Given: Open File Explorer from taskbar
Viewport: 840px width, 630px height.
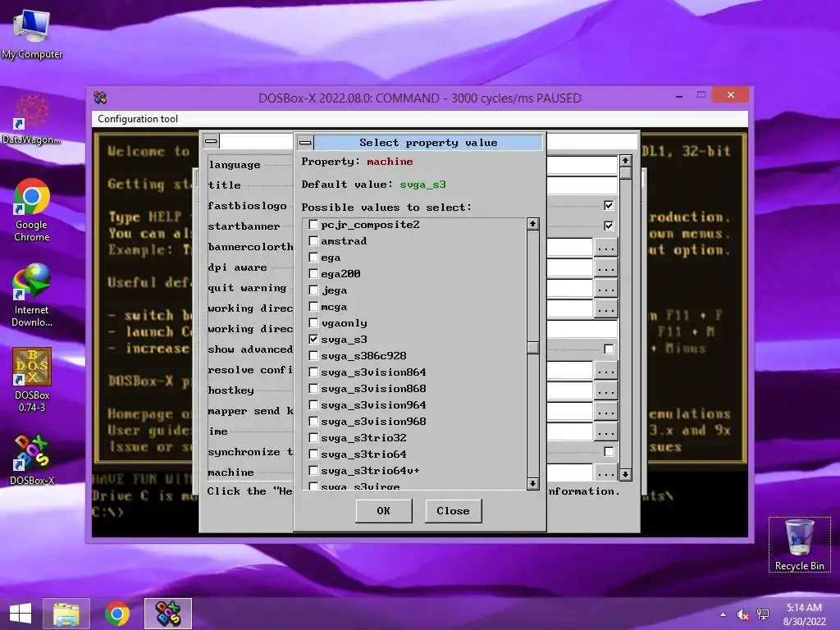Looking at the screenshot, I should pyautogui.click(x=66, y=614).
